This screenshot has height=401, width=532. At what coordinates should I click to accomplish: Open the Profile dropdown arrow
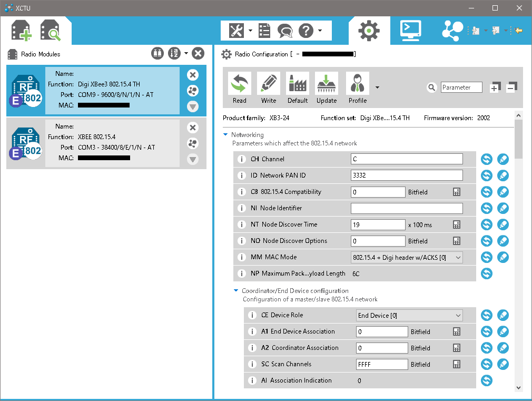click(377, 87)
